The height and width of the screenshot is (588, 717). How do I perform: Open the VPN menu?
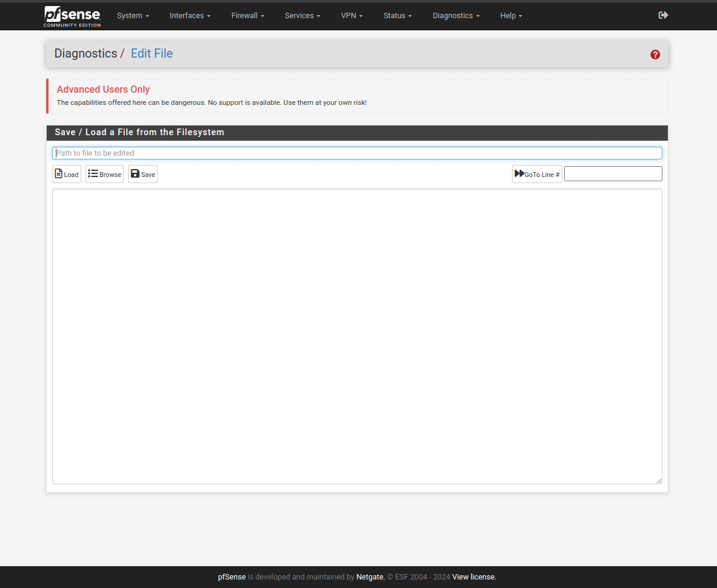pyautogui.click(x=352, y=16)
